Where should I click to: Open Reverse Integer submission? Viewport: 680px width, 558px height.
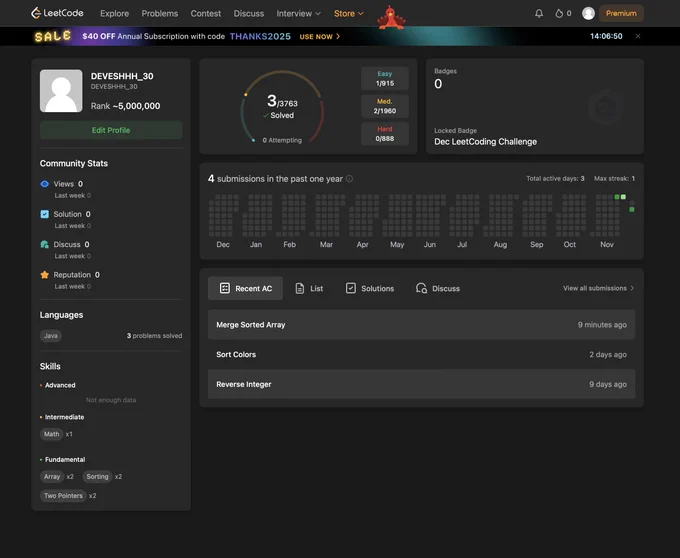pos(422,384)
